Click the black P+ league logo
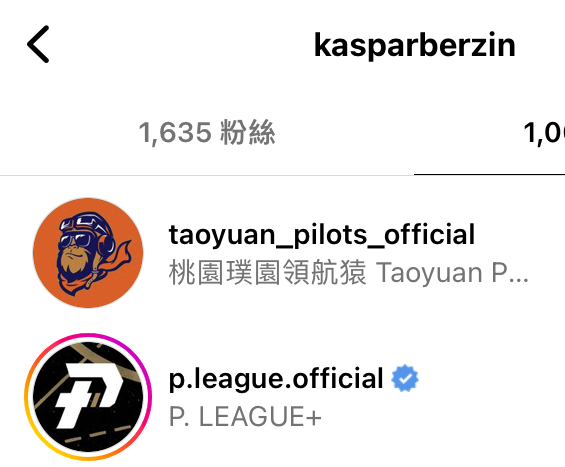 tap(88, 397)
